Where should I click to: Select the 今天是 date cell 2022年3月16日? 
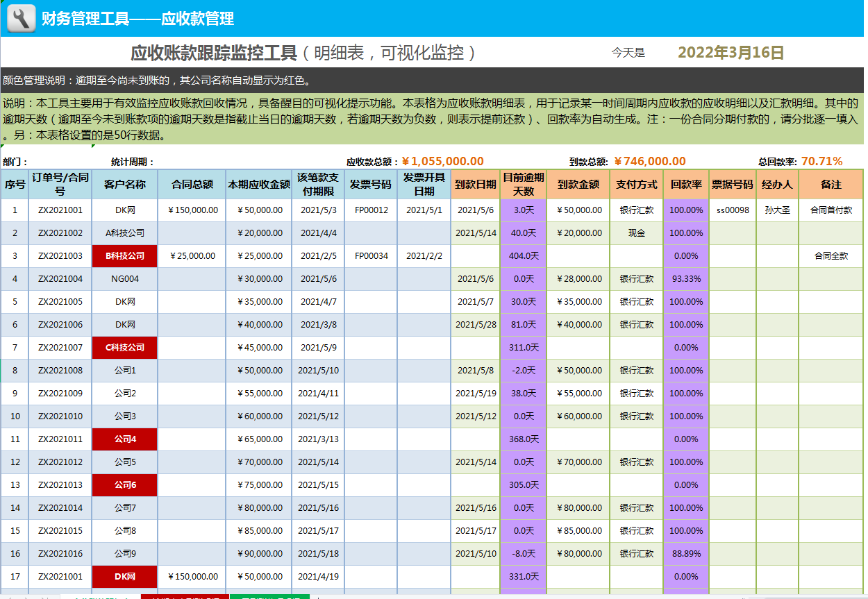(x=731, y=53)
